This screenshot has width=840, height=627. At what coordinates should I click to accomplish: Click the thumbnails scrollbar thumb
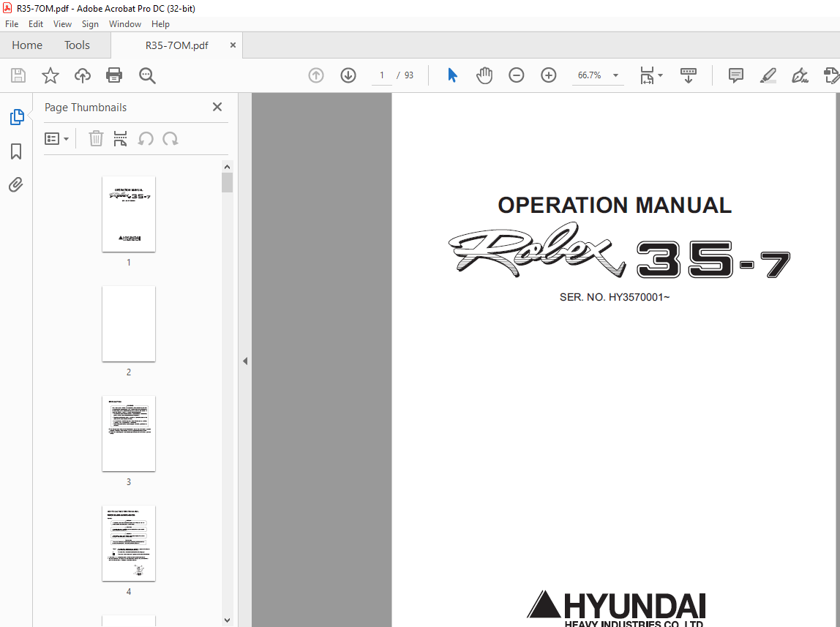point(227,183)
